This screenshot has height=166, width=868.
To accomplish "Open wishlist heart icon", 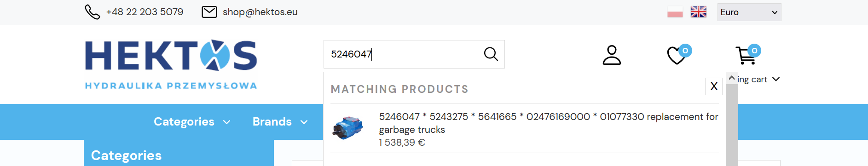I will [677, 56].
